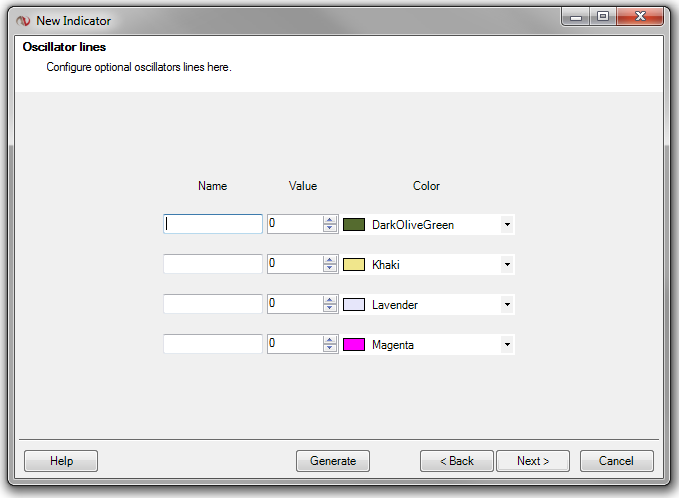The height and width of the screenshot is (498, 679).
Task: Click the Generate button
Action: pyautogui.click(x=333, y=461)
